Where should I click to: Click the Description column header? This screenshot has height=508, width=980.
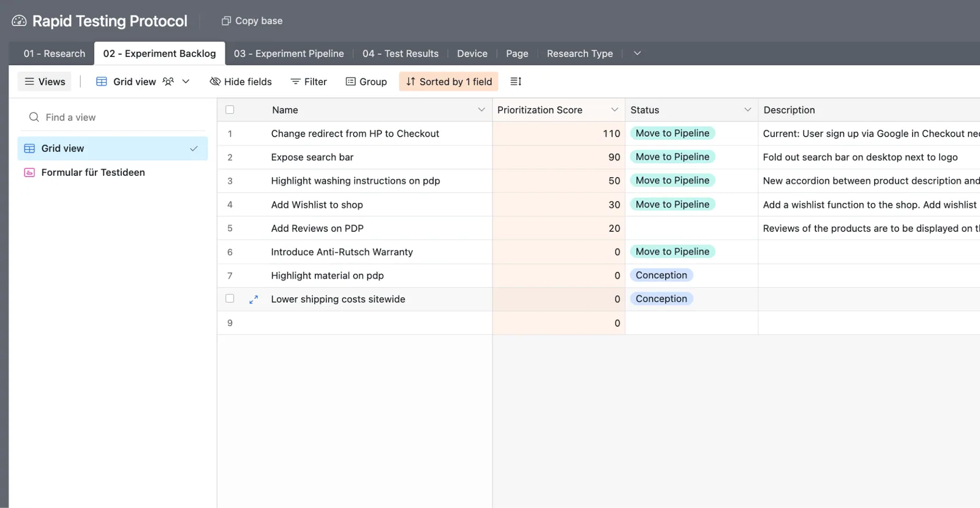click(869, 110)
